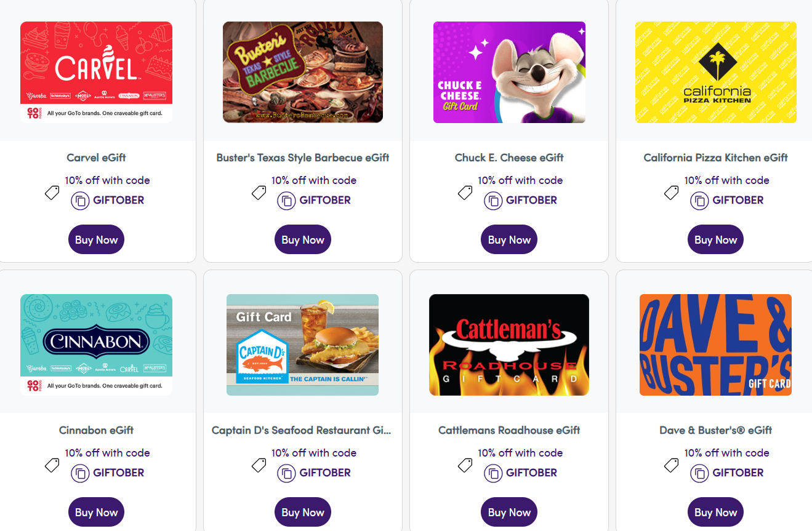Click the tag icon beside Captain D's offer
This screenshot has width=812, height=531.
259,465
